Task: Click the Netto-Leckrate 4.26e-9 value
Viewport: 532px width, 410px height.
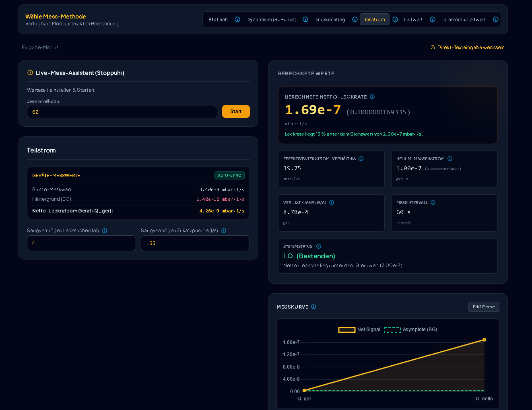Action: tap(222, 211)
